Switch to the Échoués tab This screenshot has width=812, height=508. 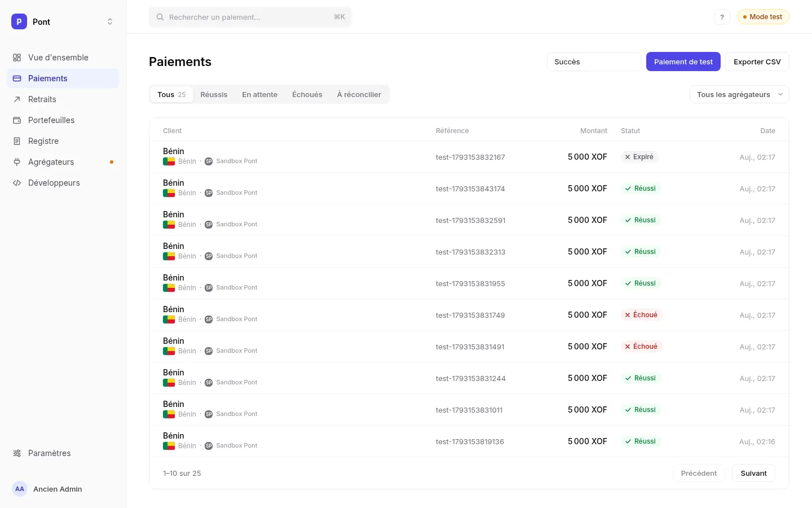click(307, 94)
